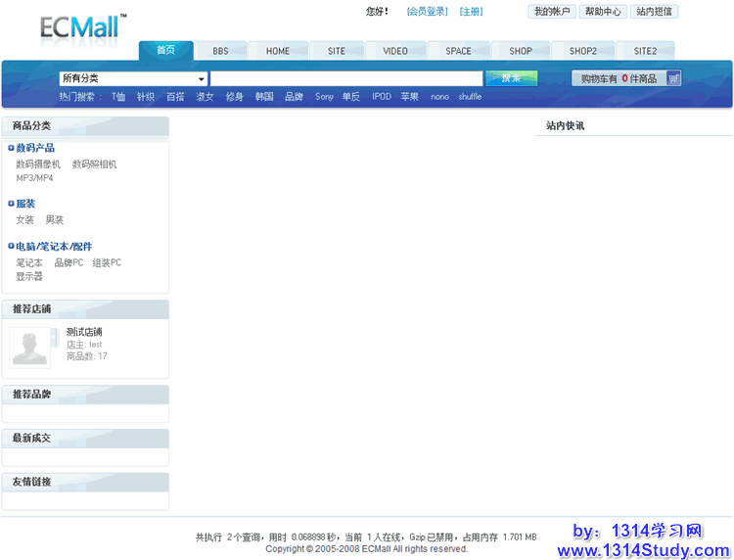Open the 所有分类 category dropdown

click(133, 78)
